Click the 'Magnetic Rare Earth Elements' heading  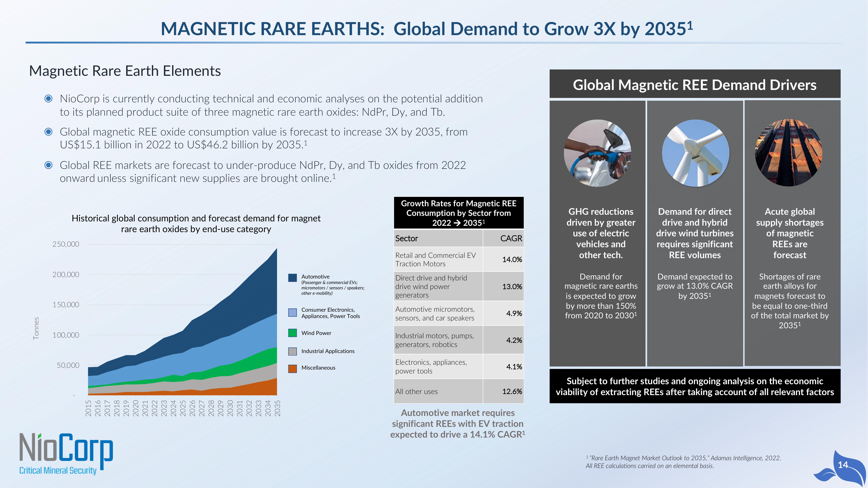coord(125,71)
